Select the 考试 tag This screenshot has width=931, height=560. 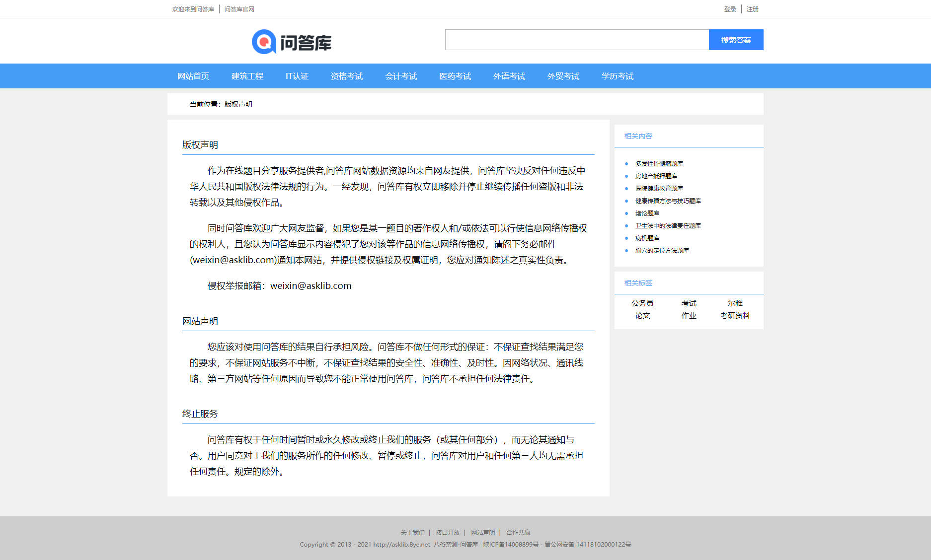point(689,303)
